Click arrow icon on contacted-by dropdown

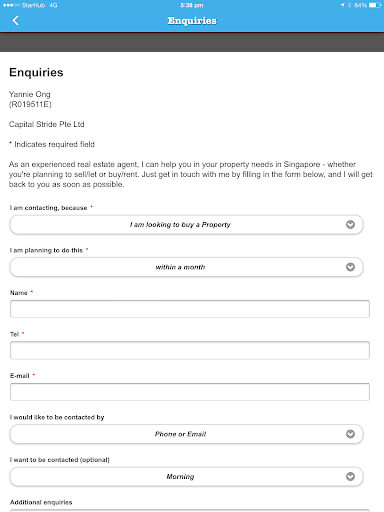[x=350, y=434]
